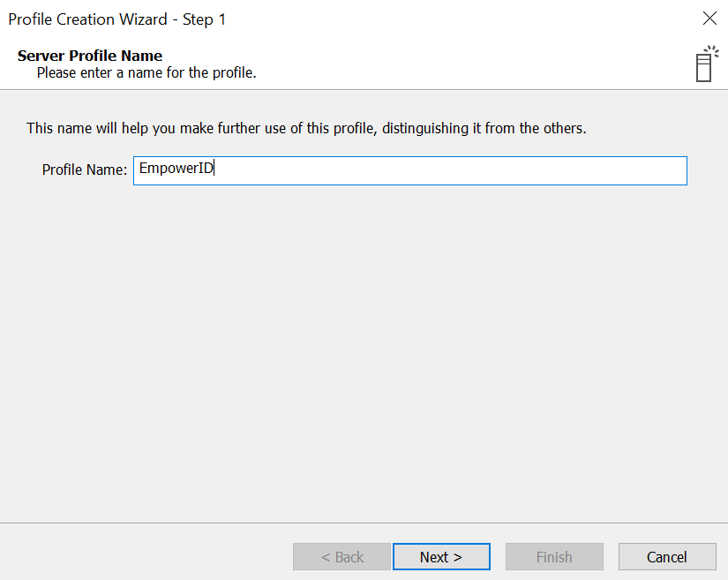728x580 pixels.
Task: Click the 'Step 1' text in title bar
Action: (x=204, y=19)
